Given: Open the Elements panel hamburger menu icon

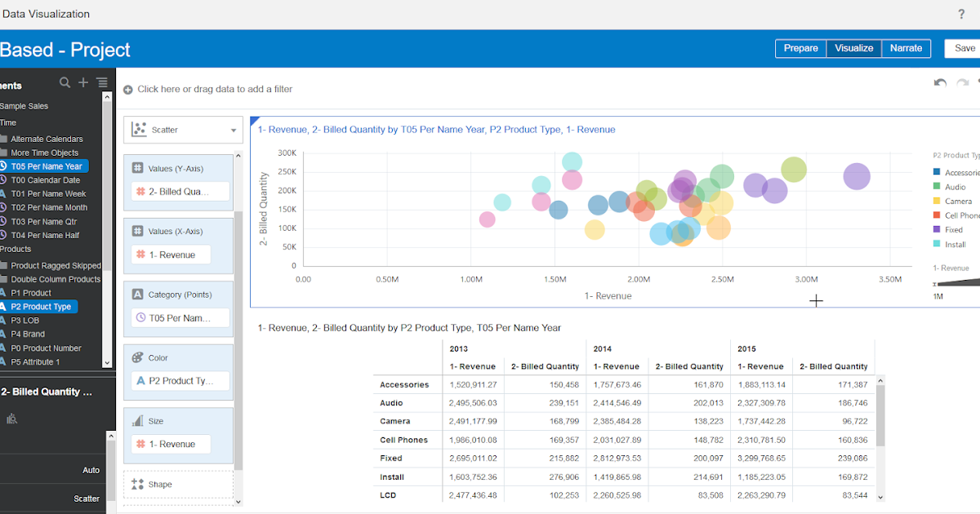Looking at the screenshot, I should click(102, 82).
